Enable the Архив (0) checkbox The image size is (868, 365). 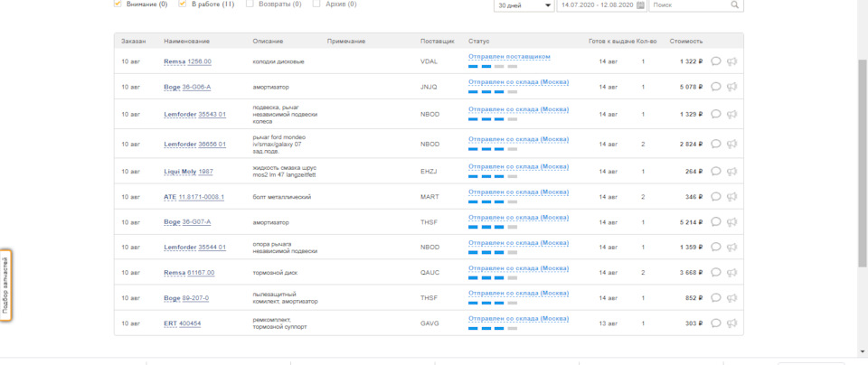point(316,4)
